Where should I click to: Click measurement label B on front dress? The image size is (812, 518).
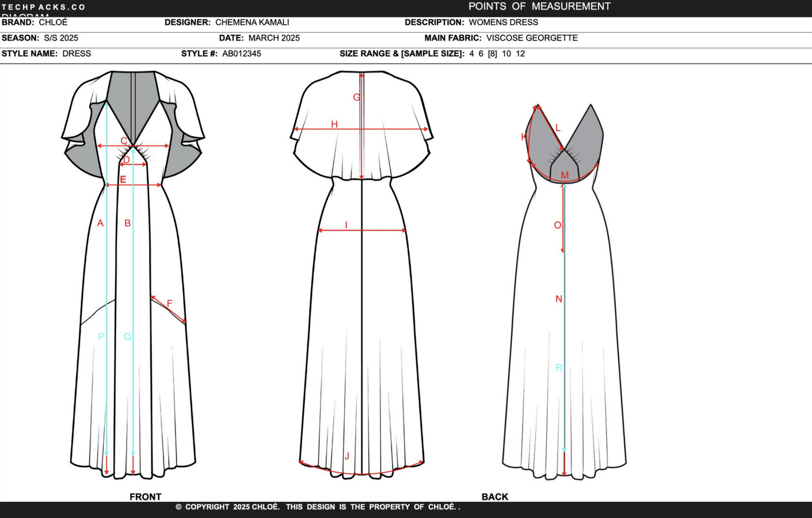point(128,223)
